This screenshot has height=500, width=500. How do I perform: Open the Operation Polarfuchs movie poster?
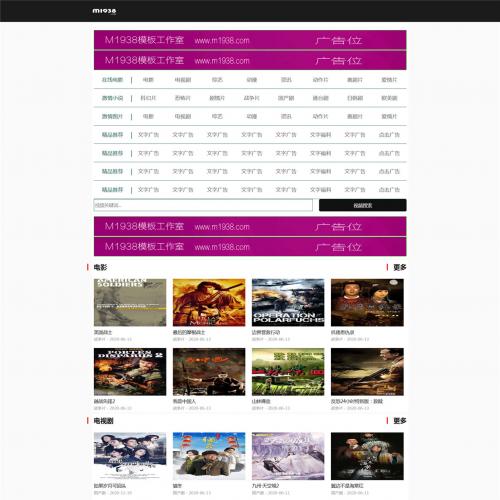click(x=288, y=302)
